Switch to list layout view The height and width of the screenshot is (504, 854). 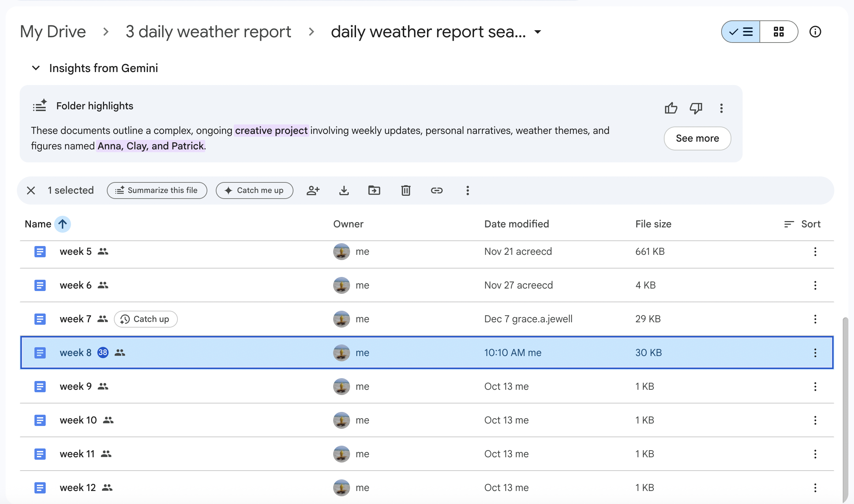741,32
